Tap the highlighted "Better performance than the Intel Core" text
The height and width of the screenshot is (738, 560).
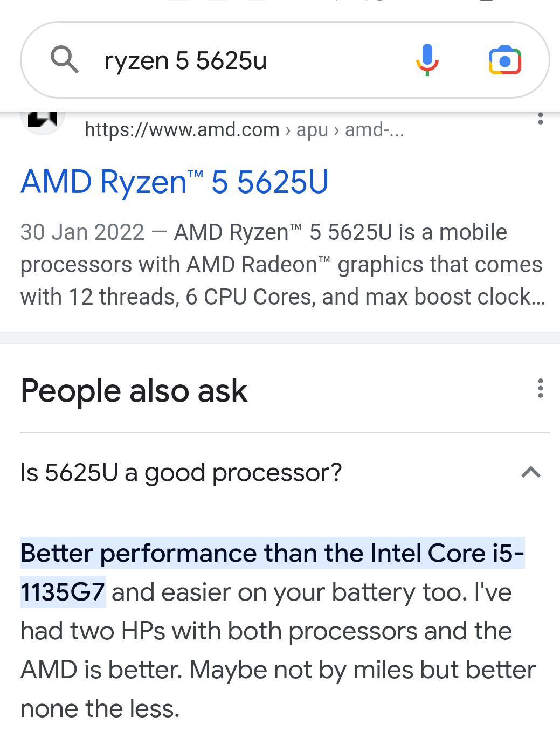[x=253, y=554]
